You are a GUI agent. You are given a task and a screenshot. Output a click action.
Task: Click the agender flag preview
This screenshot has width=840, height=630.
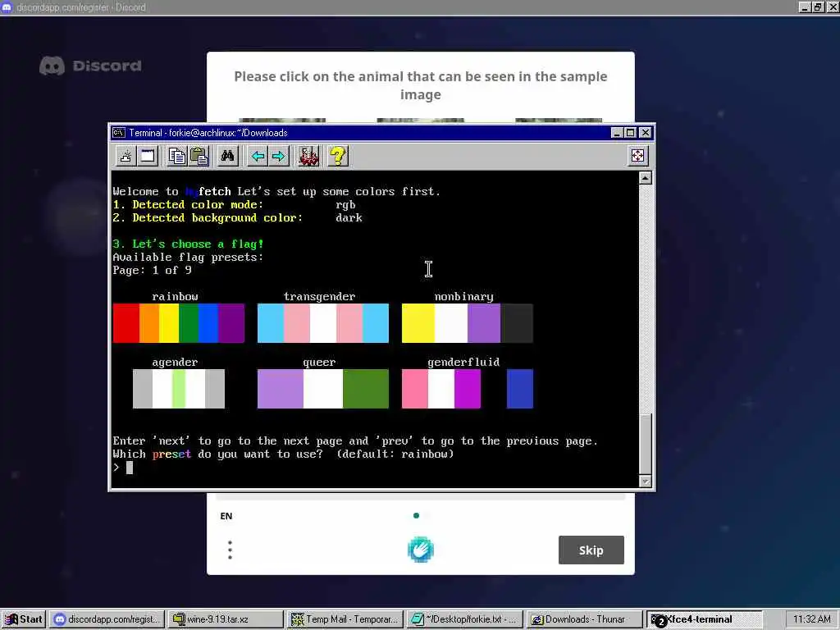pos(179,389)
